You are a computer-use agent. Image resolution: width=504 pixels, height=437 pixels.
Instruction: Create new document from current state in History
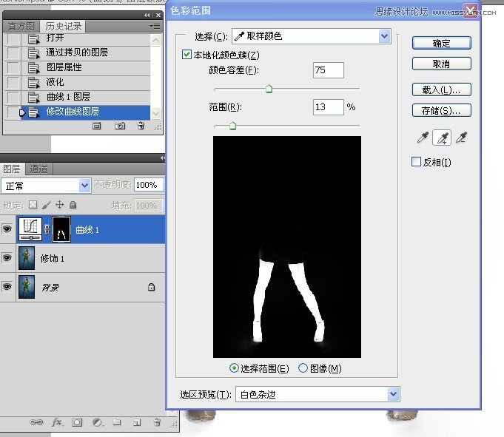[x=97, y=126]
